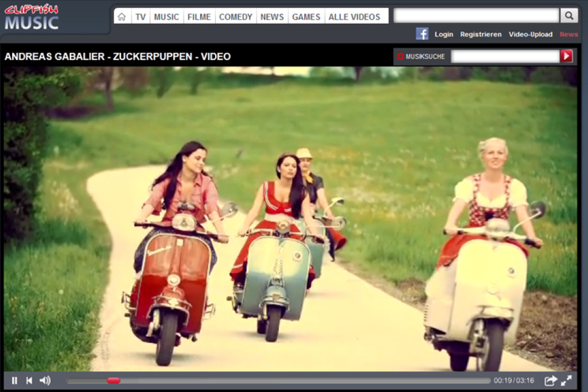Click the main site search field
The width and height of the screenshot is (588, 392).
coord(476,16)
